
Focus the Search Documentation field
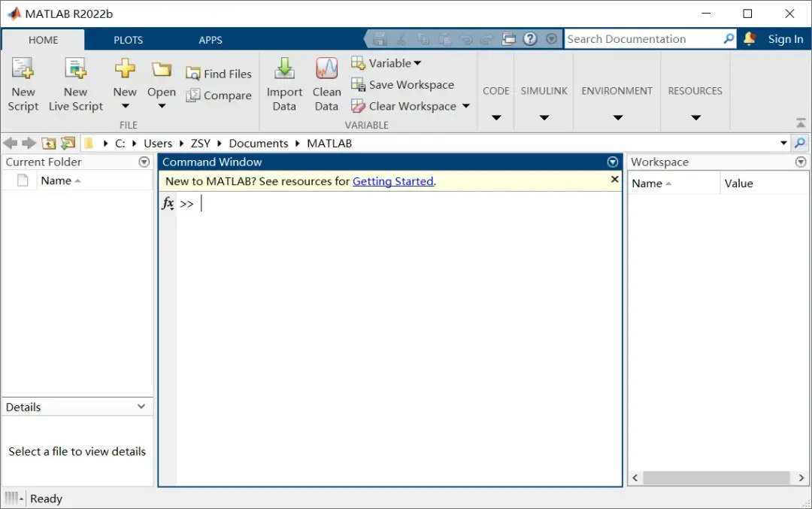[x=642, y=39]
